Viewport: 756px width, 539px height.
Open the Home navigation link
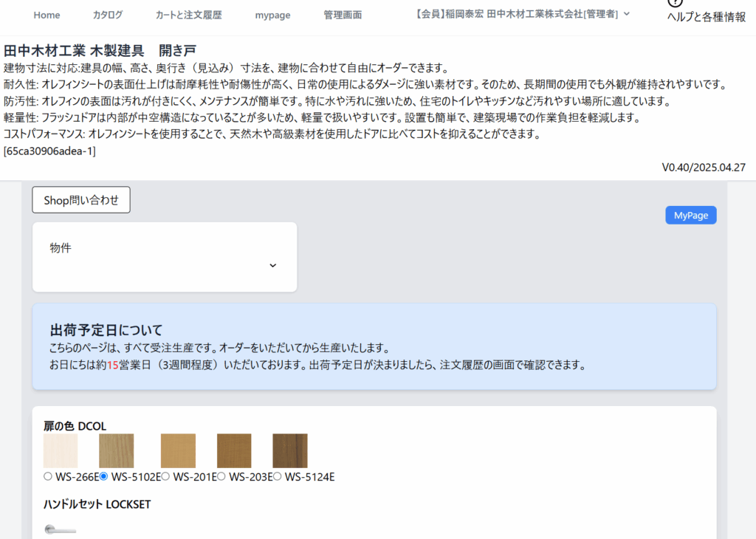[x=47, y=15]
